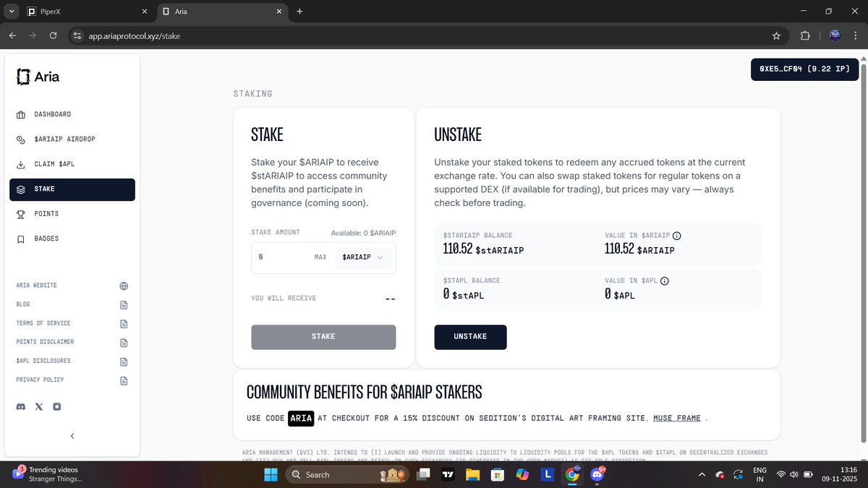Open the Discord icon in the sidebar footer

coord(21,407)
